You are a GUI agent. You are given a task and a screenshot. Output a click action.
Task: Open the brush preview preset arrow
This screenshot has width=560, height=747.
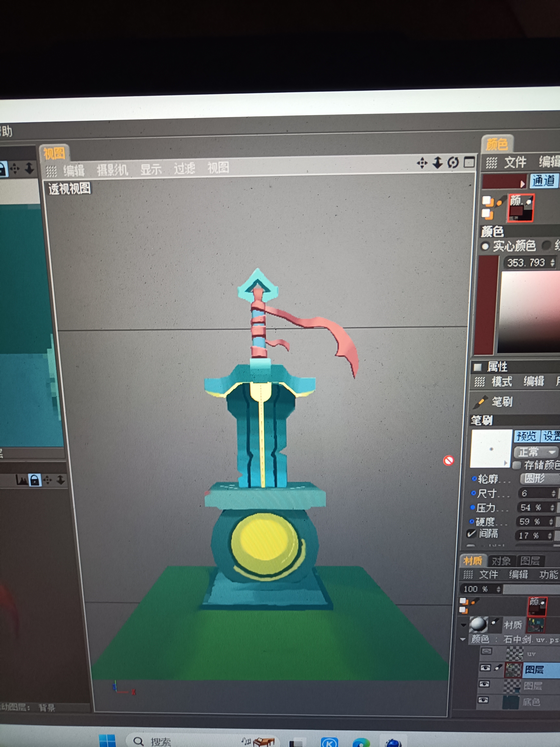click(505, 463)
